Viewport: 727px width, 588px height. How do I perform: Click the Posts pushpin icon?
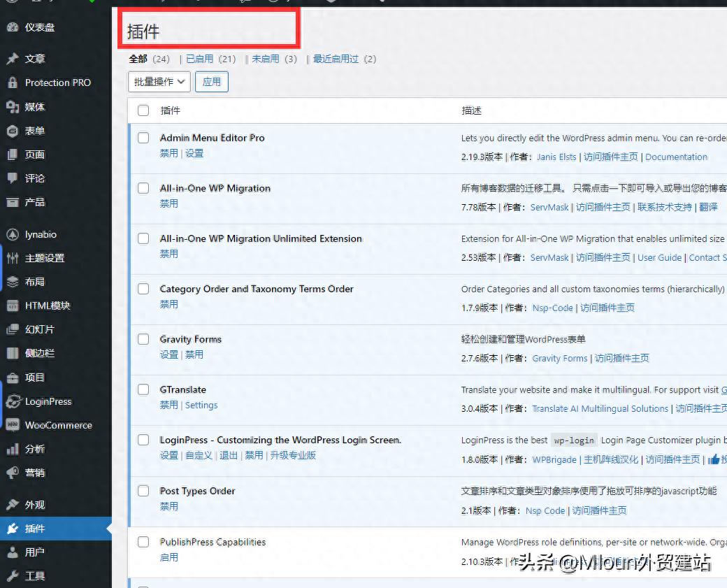pos(12,59)
